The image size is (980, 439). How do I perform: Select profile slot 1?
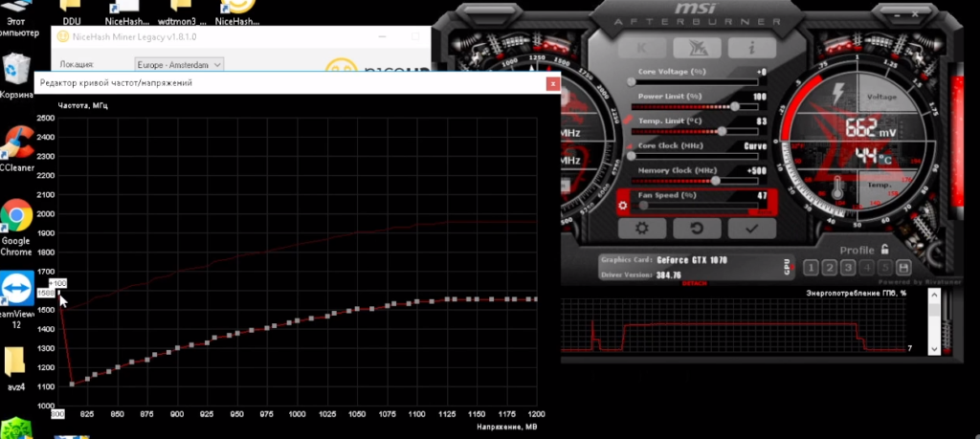point(812,268)
